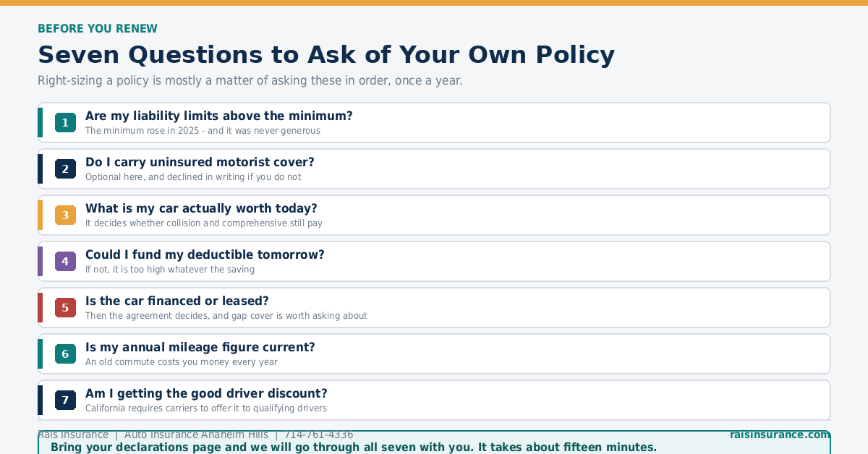This screenshot has height=454, width=868.
Task: Open the financed or leased question
Action: 434,308
